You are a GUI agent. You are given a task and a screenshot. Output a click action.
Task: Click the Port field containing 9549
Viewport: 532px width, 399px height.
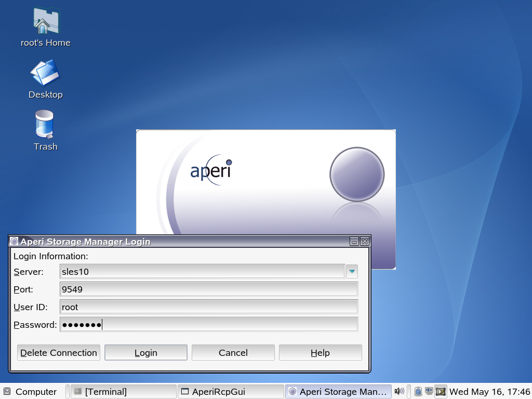(x=209, y=289)
